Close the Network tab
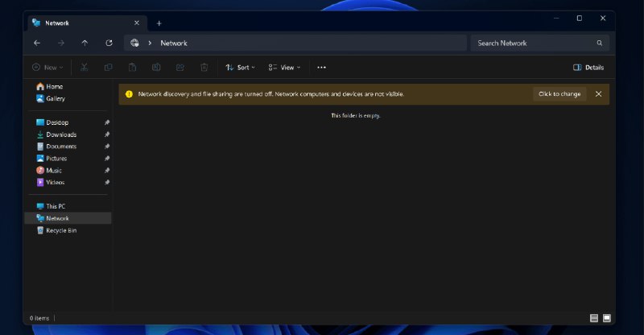This screenshot has width=644, height=335. tap(137, 23)
